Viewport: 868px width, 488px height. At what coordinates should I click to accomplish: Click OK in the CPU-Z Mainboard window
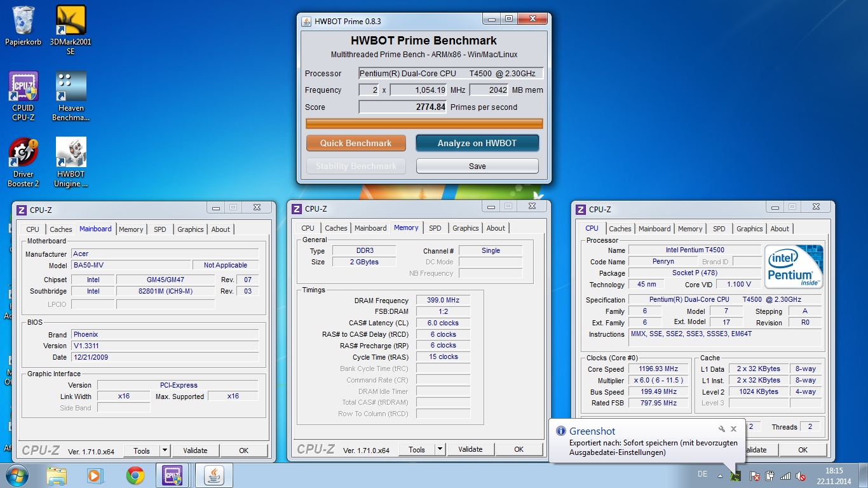click(244, 451)
